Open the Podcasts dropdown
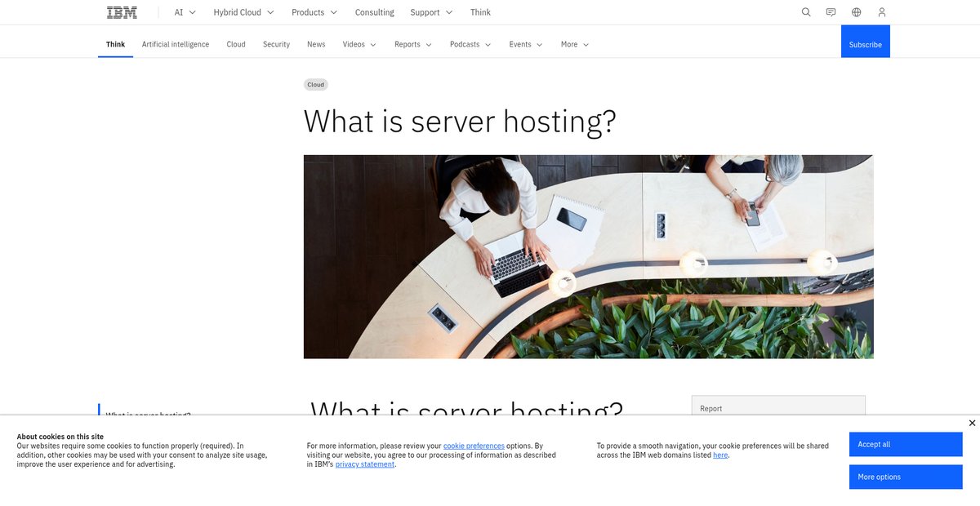This screenshot has height=506, width=980. (470, 44)
